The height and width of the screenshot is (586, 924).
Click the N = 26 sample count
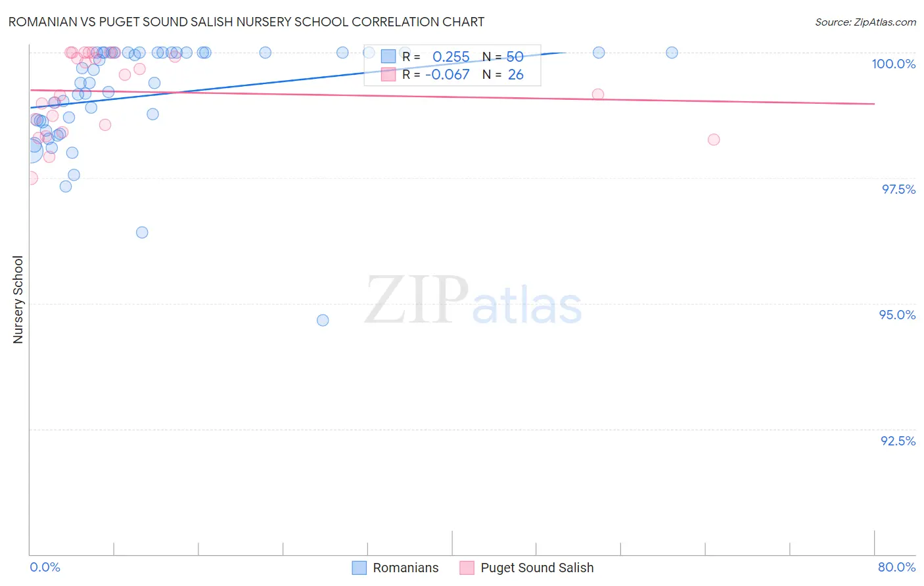point(503,74)
